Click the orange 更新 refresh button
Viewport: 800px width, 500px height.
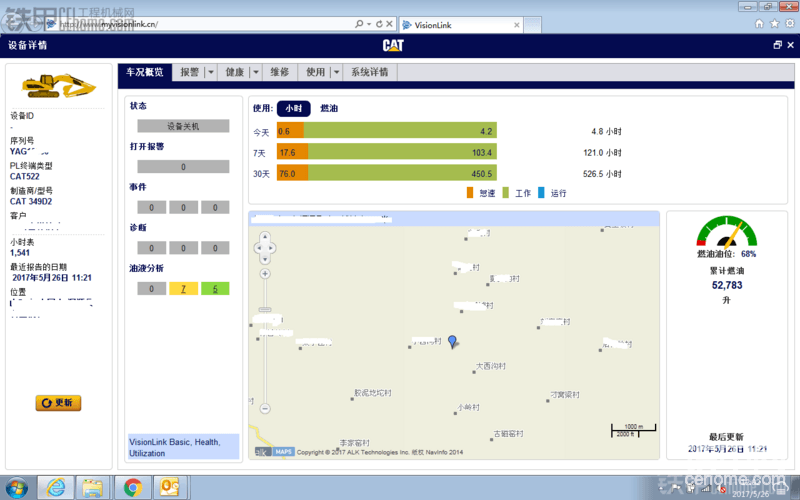click(58, 403)
